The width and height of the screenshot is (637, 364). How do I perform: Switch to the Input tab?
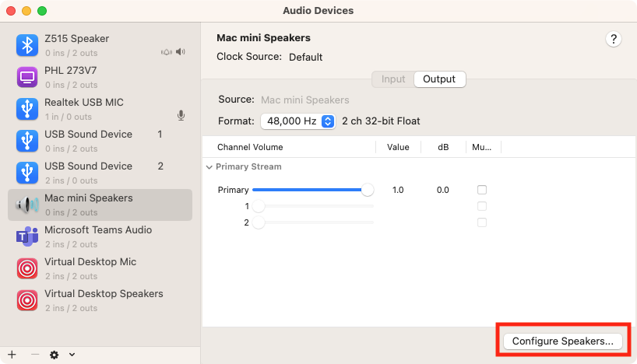[x=393, y=79]
